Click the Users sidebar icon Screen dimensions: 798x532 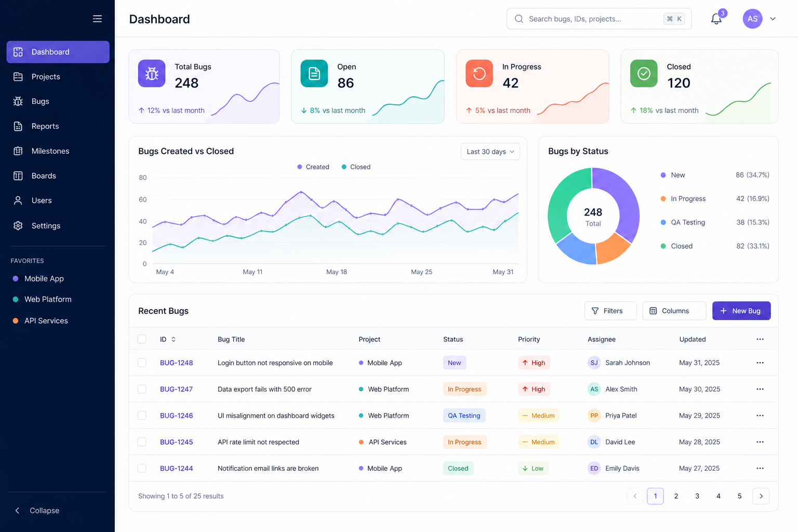click(18, 201)
